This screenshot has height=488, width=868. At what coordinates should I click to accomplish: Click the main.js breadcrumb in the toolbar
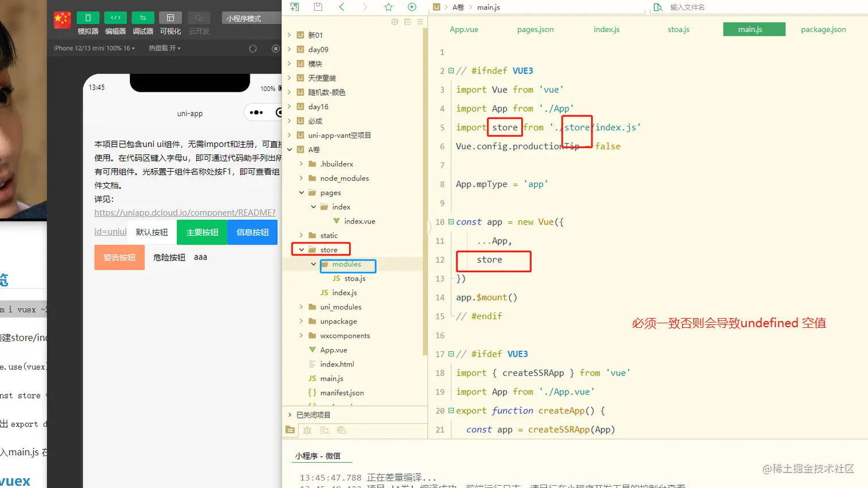[489, 7]
